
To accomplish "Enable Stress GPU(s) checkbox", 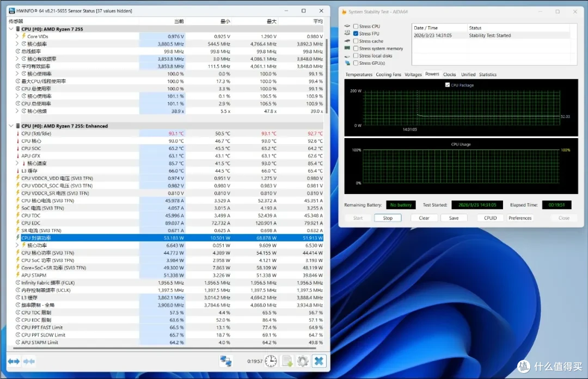I will [x=356, y=63].
